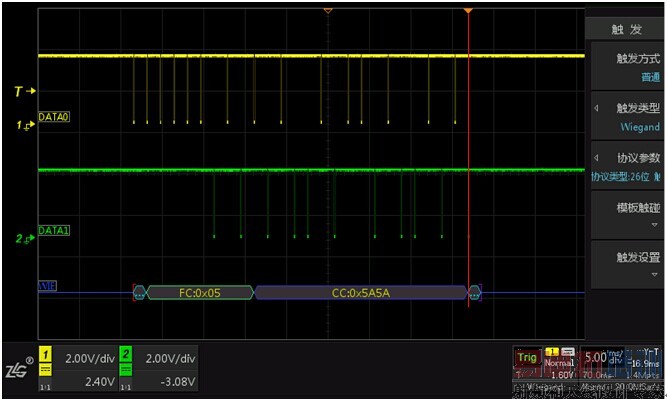This screenshot has height=401, width=667.
Task: Click the 5.00 ms/div timebase readout
Action: (x=603, y=357)
